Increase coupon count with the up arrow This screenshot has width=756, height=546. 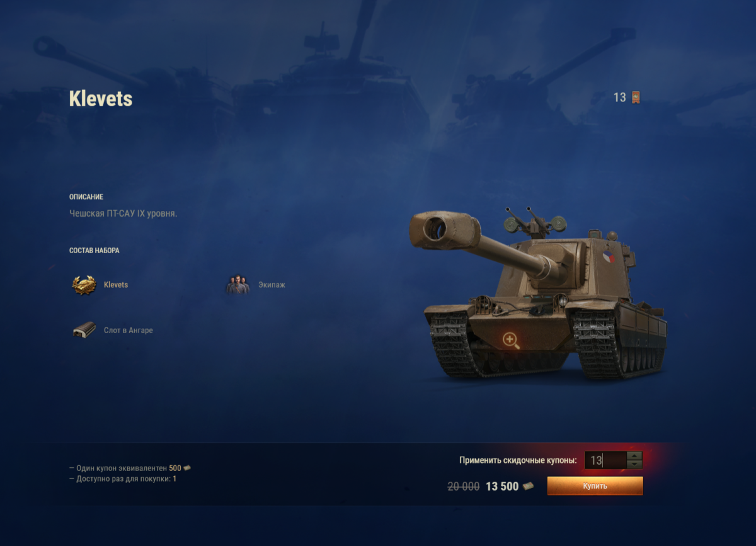[634, 456]
